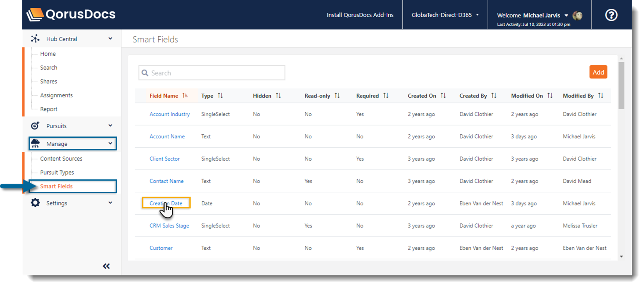Image resolution: width=644 pixels, height=286 pixels.
Task: Expand the Welcome Michael Jarvis user menu
Action: (566, 15)
